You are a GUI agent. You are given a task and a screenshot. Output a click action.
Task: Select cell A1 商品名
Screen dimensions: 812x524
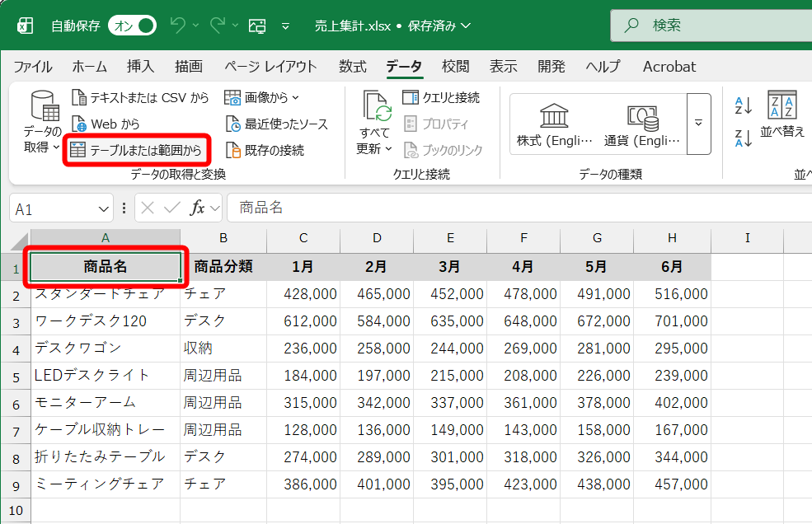pyautogui.click(x=106, y=267)
